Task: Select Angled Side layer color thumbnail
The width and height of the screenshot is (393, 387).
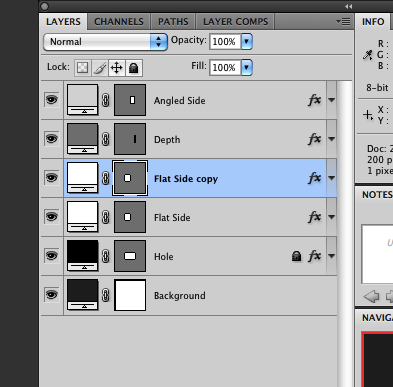Action: tap(83, 100)
